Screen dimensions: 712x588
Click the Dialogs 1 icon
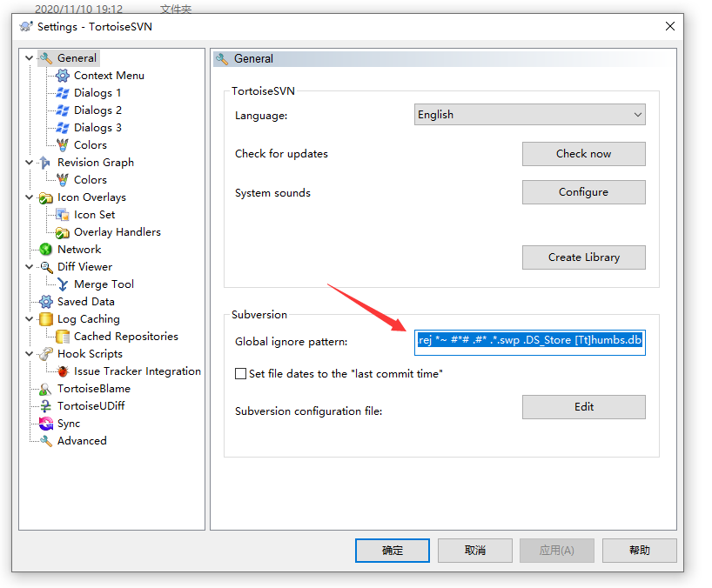click(x=63, y=93)
